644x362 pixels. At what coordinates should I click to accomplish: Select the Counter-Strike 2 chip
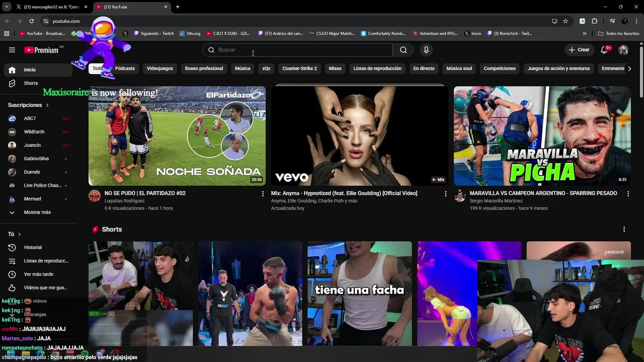(300, 68)
